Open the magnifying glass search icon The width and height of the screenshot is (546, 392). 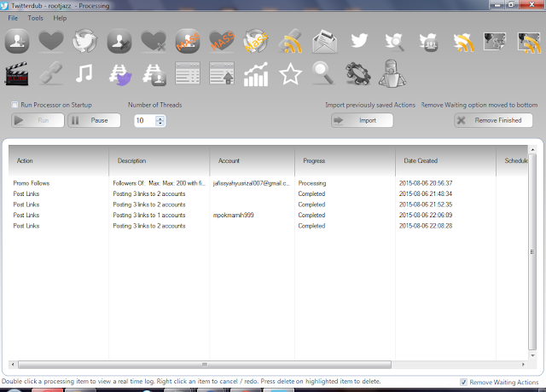click(x=324, y=73)
